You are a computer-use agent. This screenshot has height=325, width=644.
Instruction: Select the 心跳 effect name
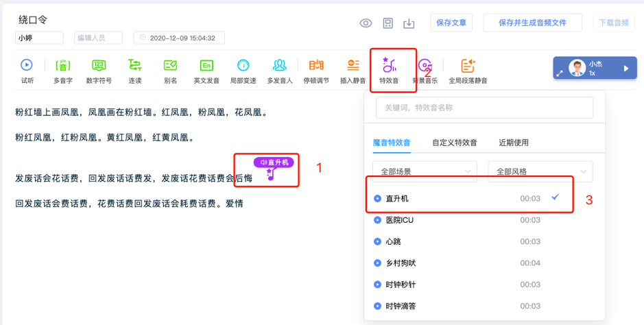(394, 242)
